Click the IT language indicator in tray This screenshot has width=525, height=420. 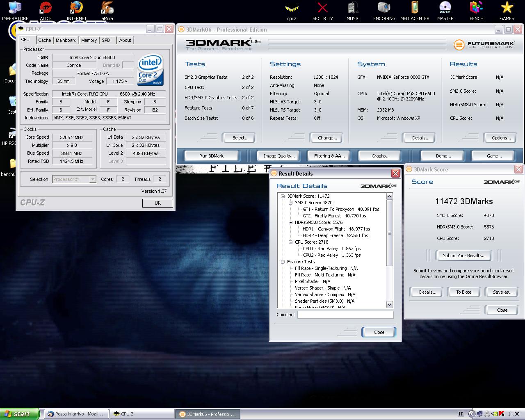[x=461, y=414]
